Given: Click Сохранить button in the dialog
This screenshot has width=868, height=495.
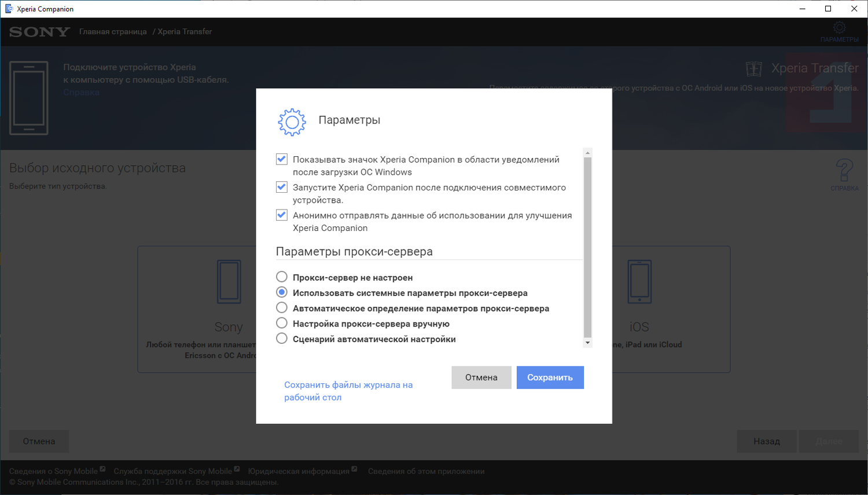Looking at the screenshot, I should (x=550, y=377).
